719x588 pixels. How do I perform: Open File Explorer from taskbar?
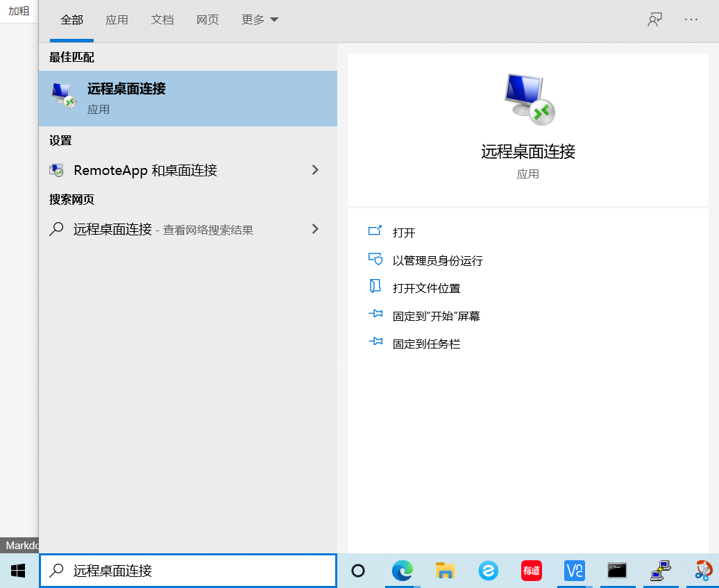445,571
